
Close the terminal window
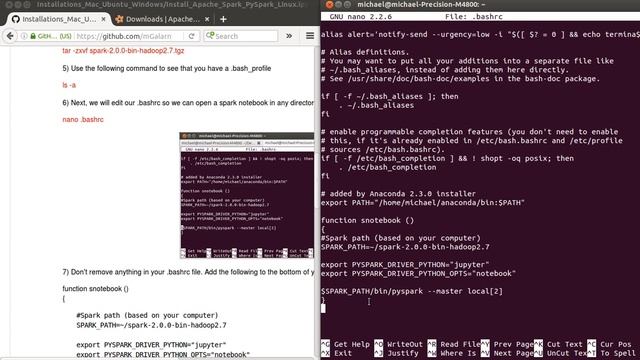pos(329,4)
